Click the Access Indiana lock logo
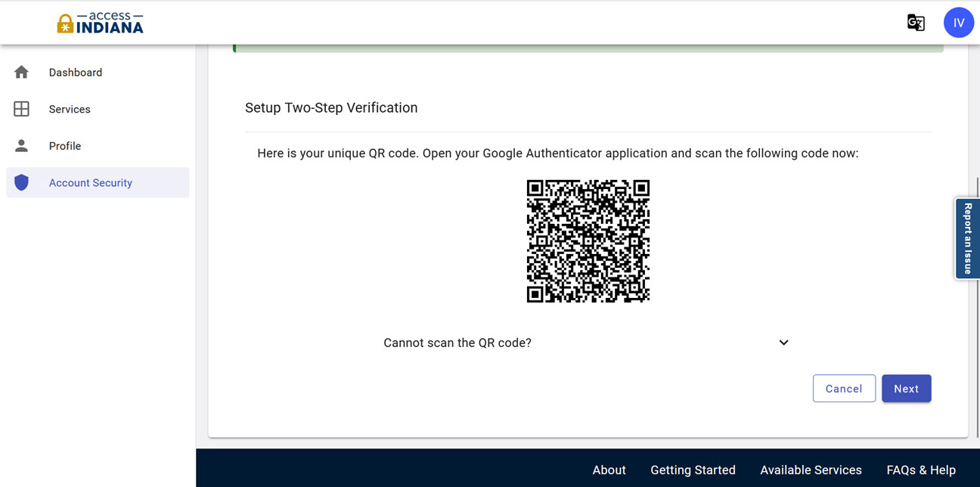This screenshot has width=980, height=487. [x=66, y=23]
